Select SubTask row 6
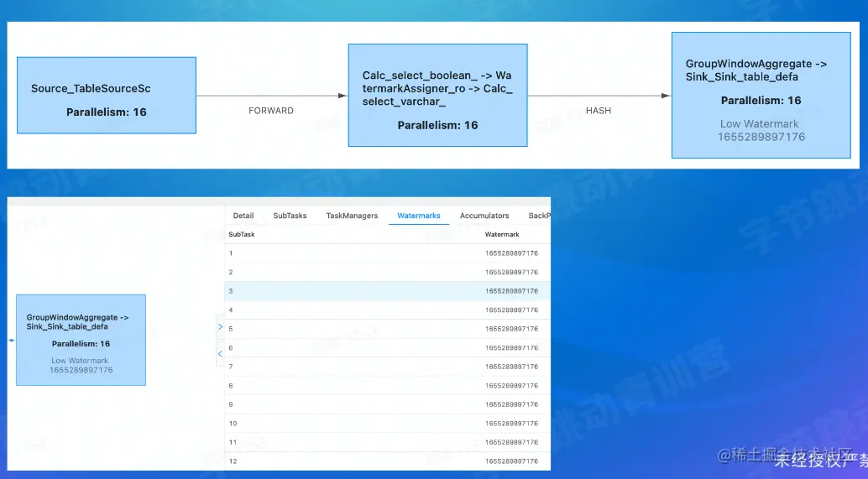This screenshot has width=868, height=479. (388, 347)
